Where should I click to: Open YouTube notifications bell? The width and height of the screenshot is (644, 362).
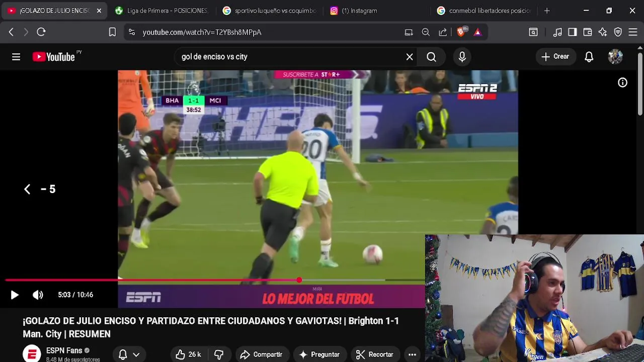pyautogui.click(x=589, y=57)
